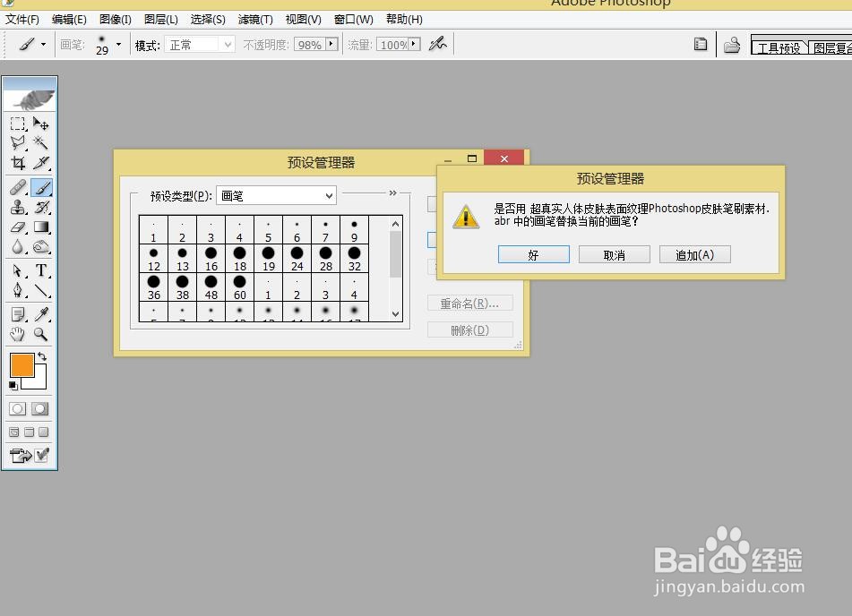Select the Crop tool
852x616 pixels.
18,162
